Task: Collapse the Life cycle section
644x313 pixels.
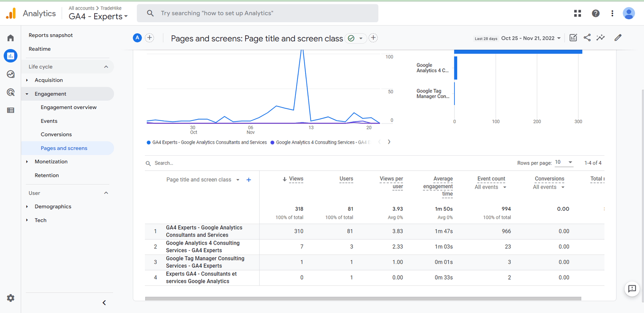Action: pos(106,67)
